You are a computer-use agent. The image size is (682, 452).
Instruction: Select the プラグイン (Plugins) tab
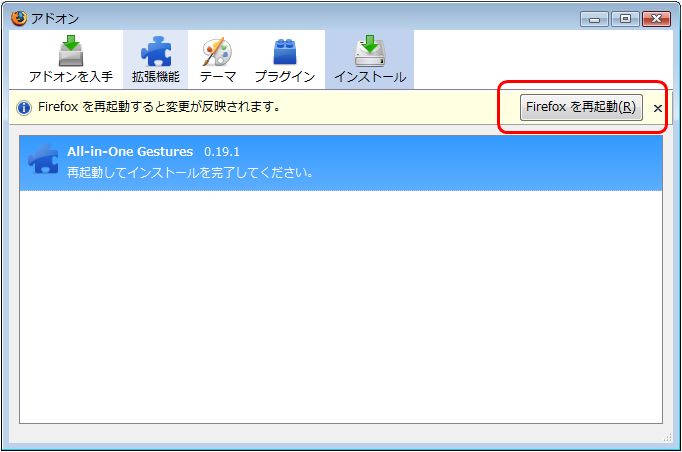tap(285, 60)
